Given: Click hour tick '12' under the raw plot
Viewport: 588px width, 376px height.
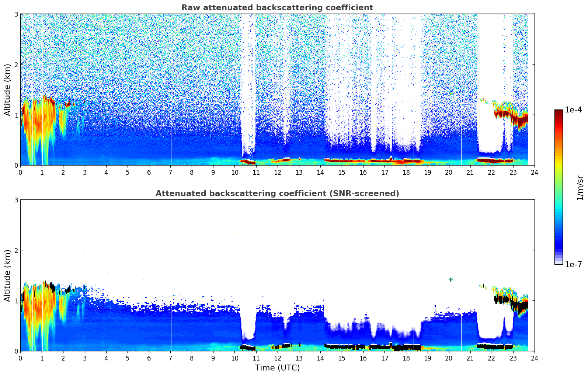Looking at the screenshot, I should pos(278,172).
